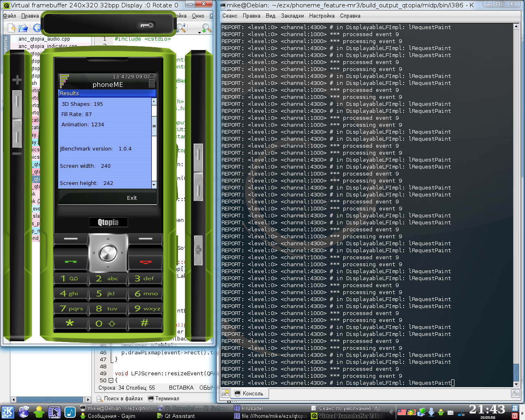Click the red hang-up key on phone
This screenshot has width=525, height=420.
point(146,261)
